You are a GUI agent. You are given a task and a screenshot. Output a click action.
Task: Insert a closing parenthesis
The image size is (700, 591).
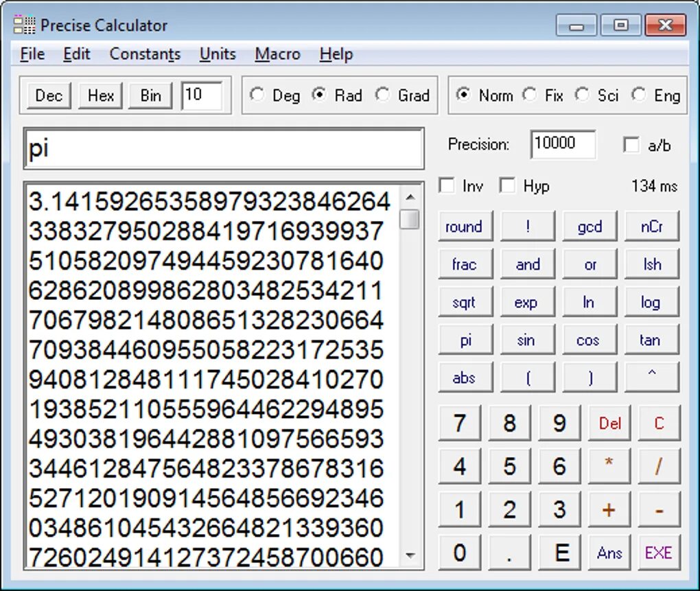pyautogui.click(x=590, y=378)
